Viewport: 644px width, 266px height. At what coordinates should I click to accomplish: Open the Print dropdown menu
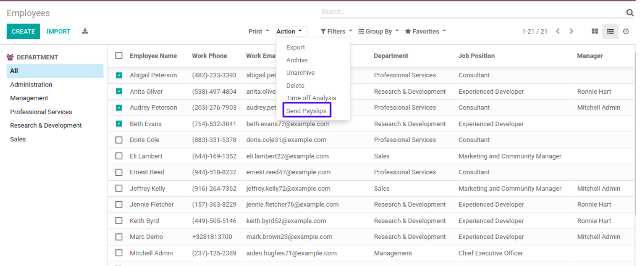click(x=259, y=31)
